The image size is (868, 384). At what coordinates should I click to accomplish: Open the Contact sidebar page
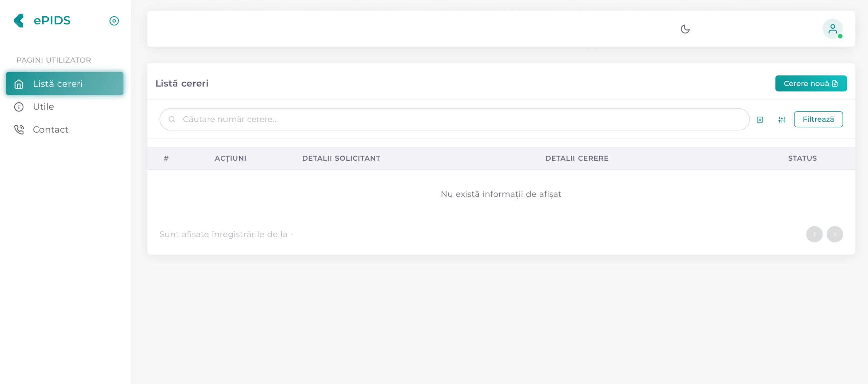point(51,130)
